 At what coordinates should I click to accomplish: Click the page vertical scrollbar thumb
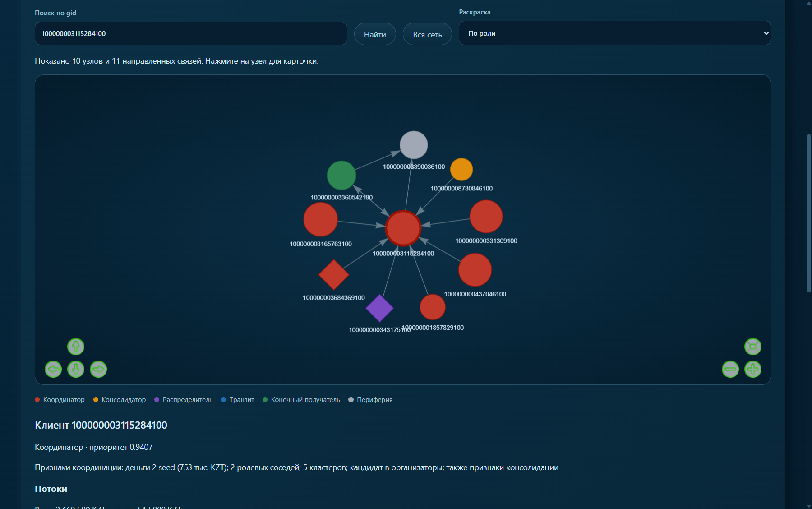point(808,213)
